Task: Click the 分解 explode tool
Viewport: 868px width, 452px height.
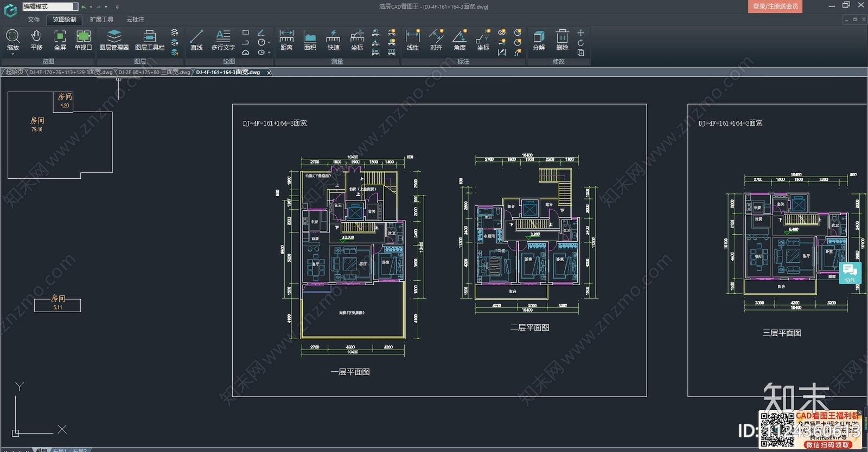Action: point(539,40)
